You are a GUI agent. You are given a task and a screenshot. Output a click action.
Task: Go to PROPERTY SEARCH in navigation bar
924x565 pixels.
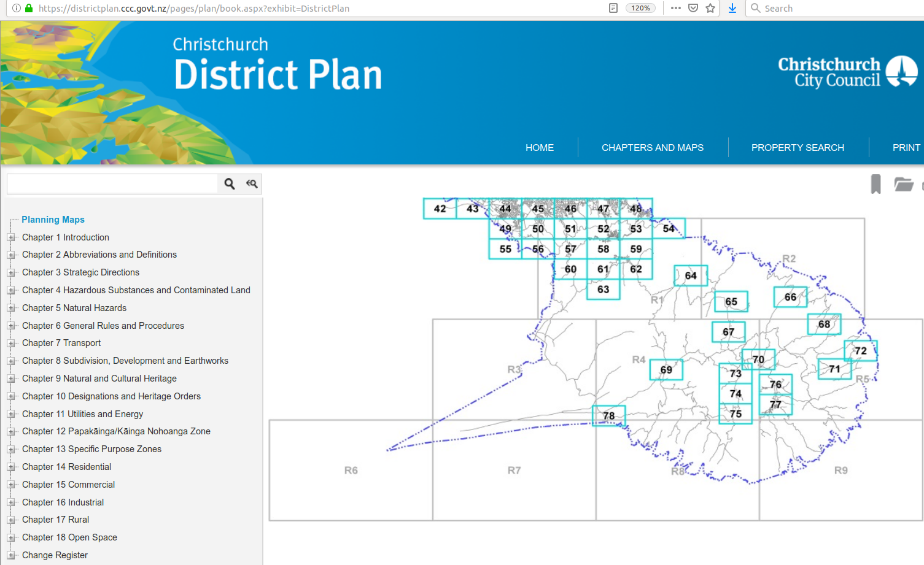[798, 148]
